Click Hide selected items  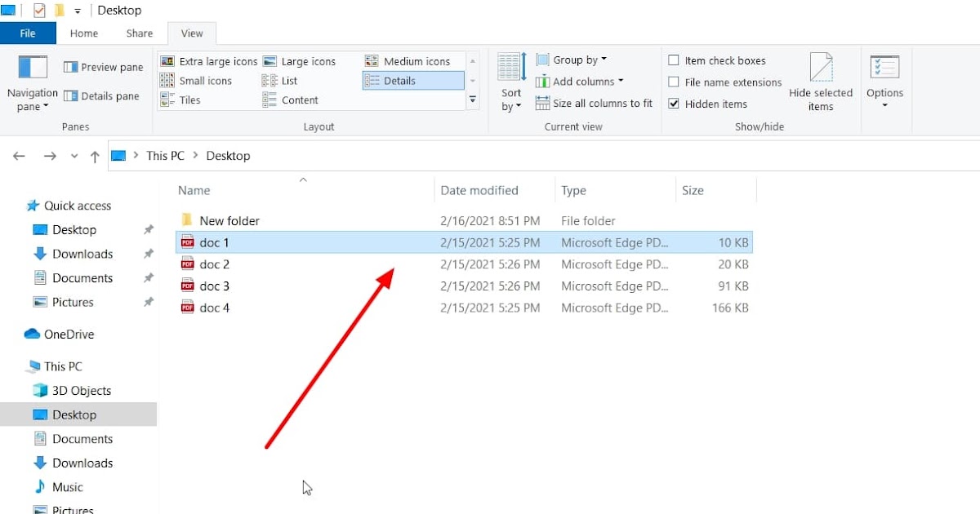[821, 82]
